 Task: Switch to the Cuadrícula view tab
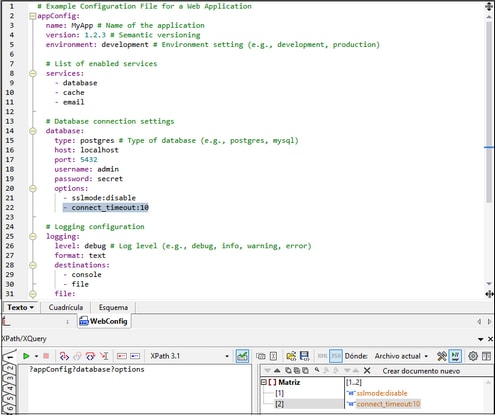click(66, 307)
